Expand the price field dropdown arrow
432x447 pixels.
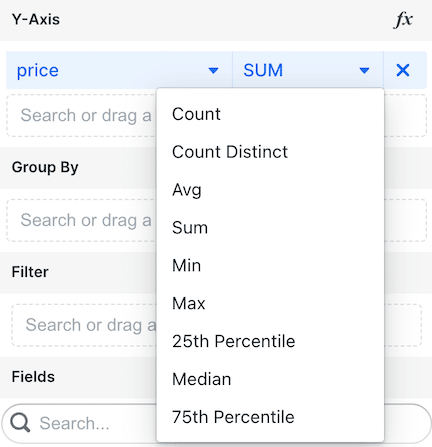tap(213, 70)
